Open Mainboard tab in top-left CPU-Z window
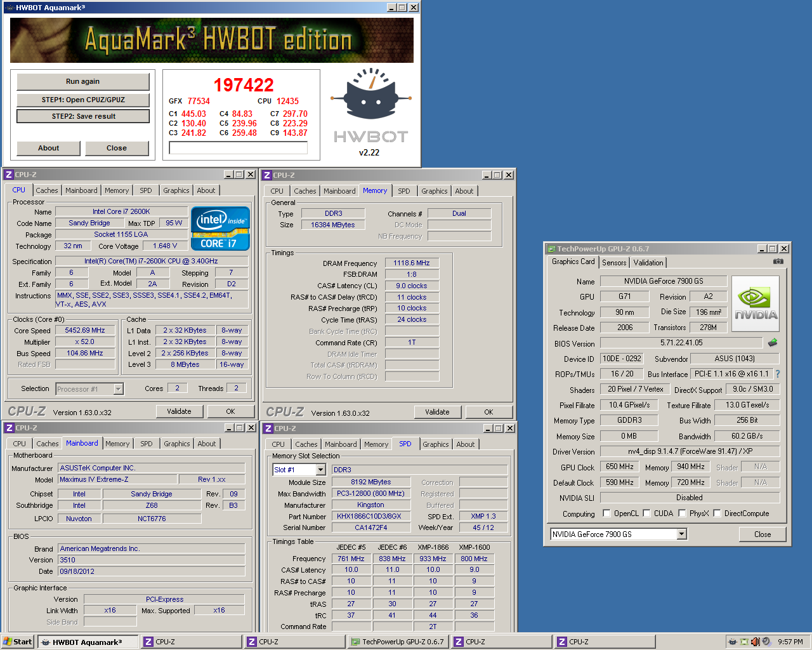Viewport: 812px width, 650px height. pyautogui.click(x=81, y=190)
